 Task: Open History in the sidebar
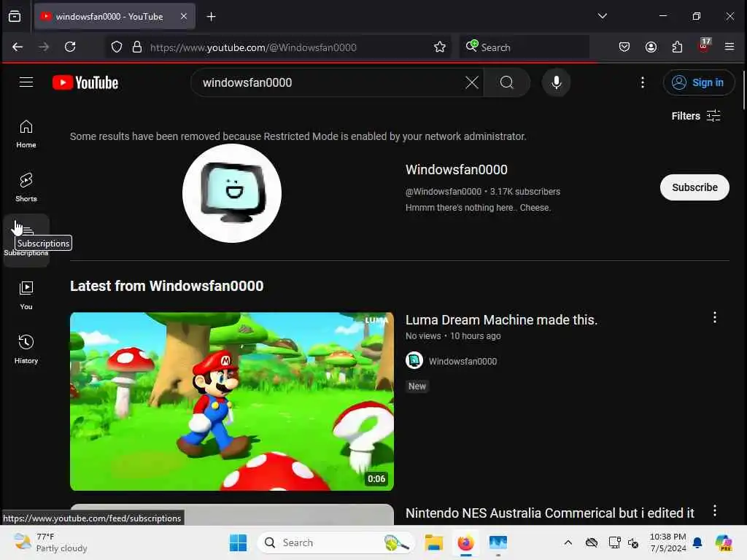click(26, 349)
